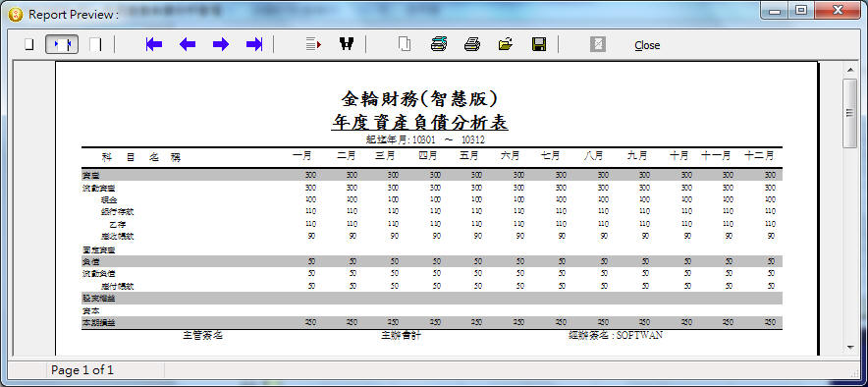Go to the first page arrow
868x387 pixels.
[154, 45]
